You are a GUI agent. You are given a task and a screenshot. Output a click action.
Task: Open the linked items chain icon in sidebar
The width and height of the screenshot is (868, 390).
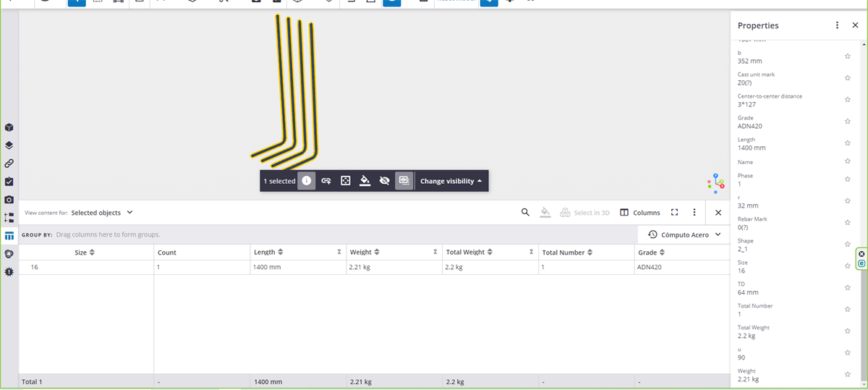pyautogui.click(x=9, y=164)
